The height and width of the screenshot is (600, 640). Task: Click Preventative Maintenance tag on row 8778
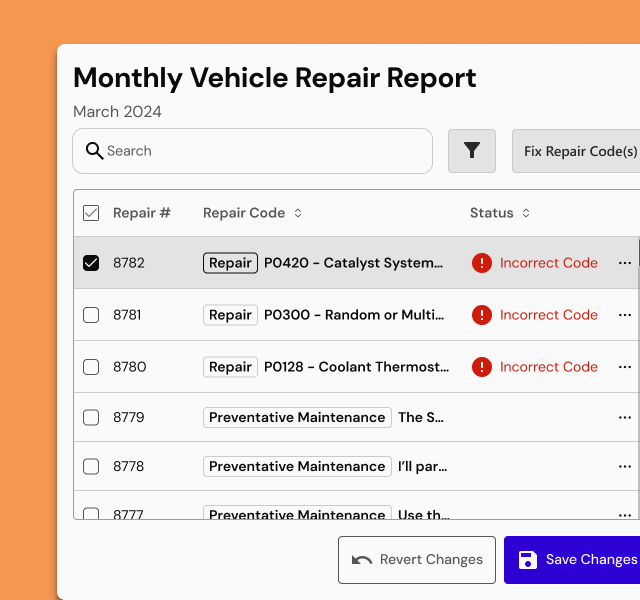[x=297, y=466]
